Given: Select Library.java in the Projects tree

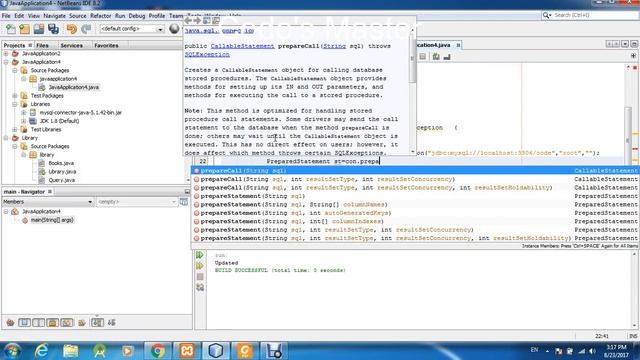Looking at the screenshot, I should pyautogui.click(x=62, y=172).
